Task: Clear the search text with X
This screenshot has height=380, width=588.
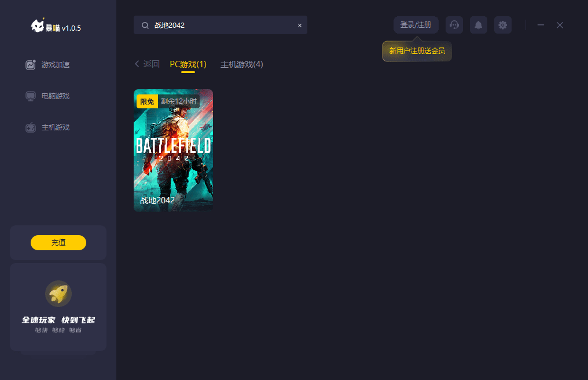Action: pyautogui.click(x=300, y=25)
